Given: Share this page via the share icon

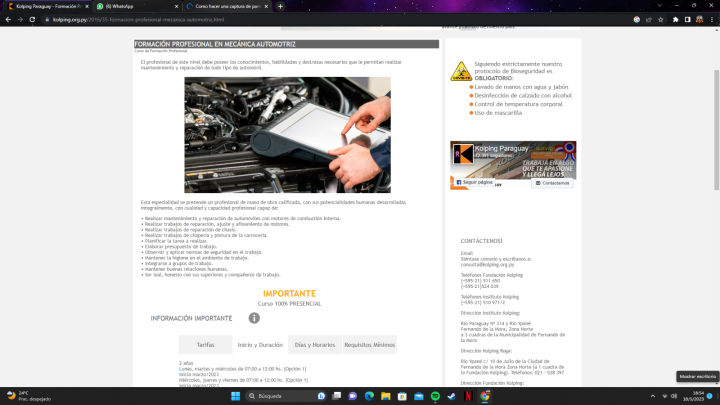Looking at the screenshot, I should [648, 20].
